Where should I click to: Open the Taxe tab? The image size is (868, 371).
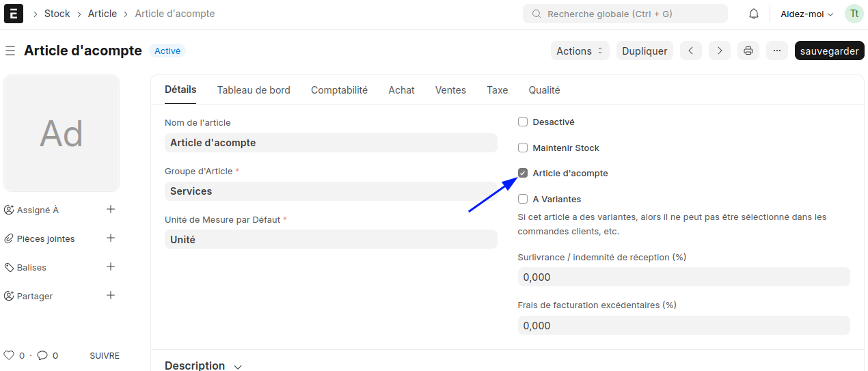[x=498, y=90]
